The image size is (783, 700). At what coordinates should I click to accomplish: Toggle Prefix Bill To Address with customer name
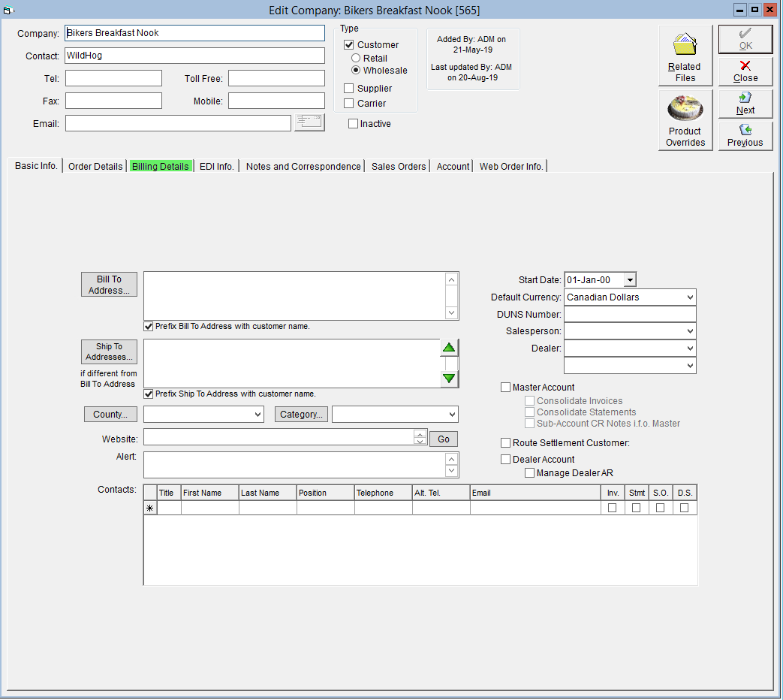tap(149, 326)
